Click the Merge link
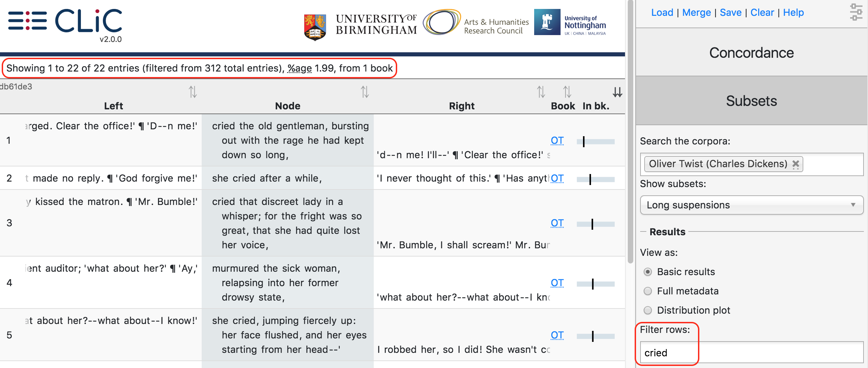Viewport: 868px width, 368px height. coord(697,12)
